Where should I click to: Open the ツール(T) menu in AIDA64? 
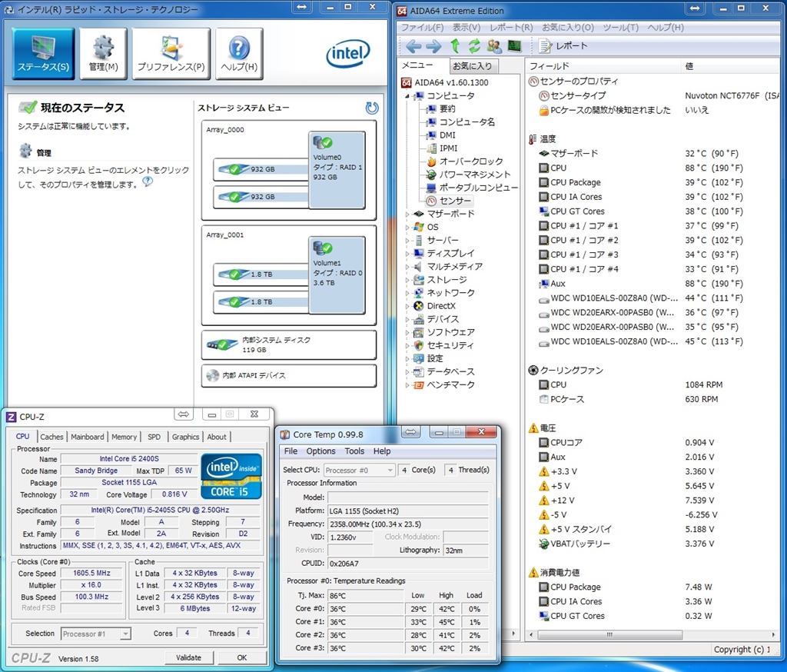click(620, 27)
